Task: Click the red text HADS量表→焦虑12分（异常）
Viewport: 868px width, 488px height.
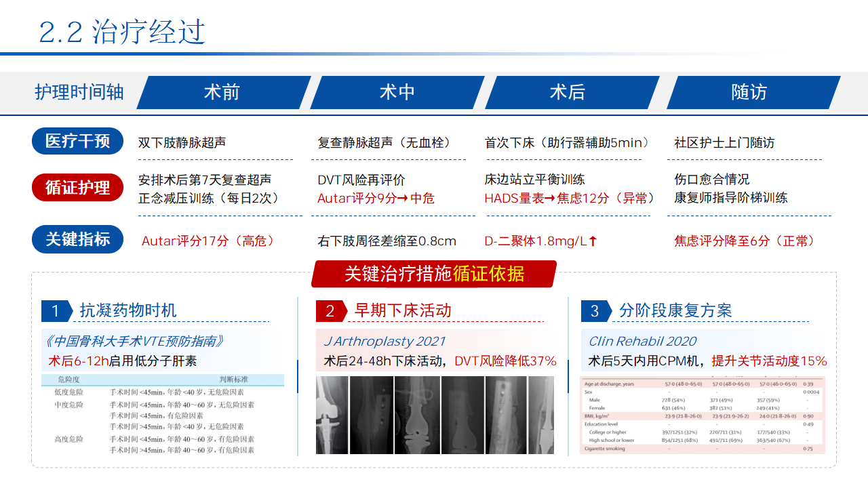Action: coord(570,198)
